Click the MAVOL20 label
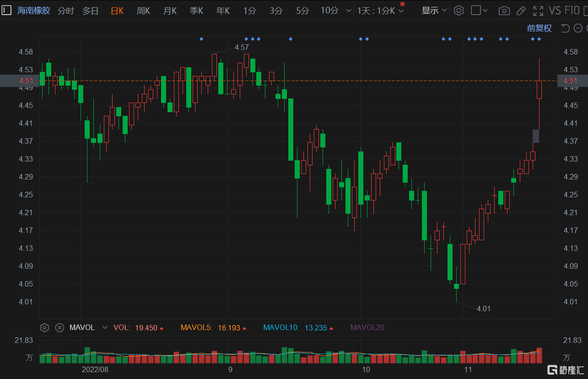This screenshot has height=379, width=588. [x=368, y=328]
